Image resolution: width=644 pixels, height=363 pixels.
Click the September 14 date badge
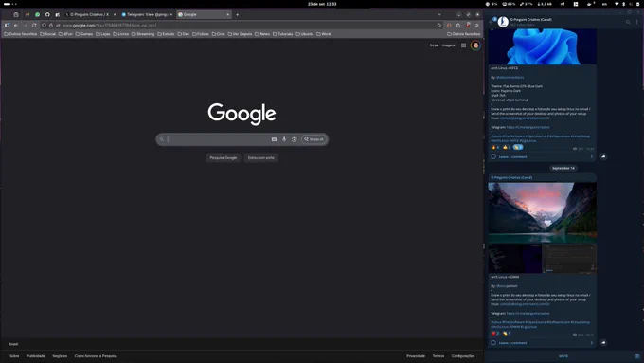[563, 168]
